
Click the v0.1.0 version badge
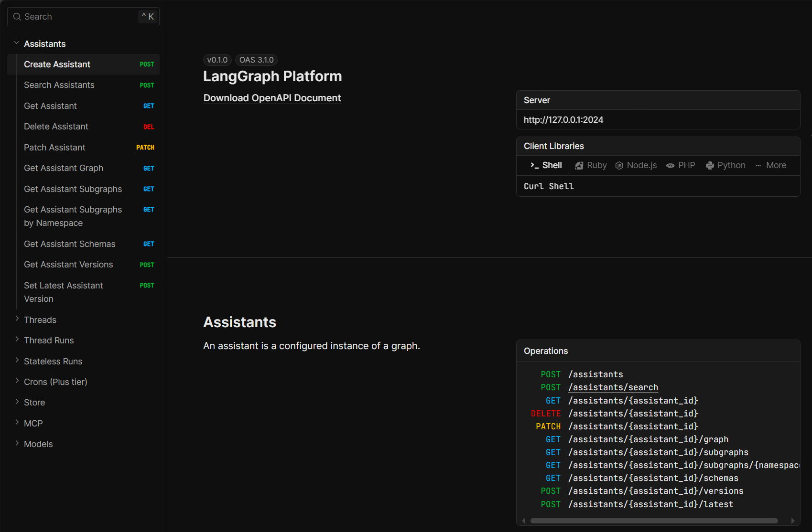(x=217, y=60)
